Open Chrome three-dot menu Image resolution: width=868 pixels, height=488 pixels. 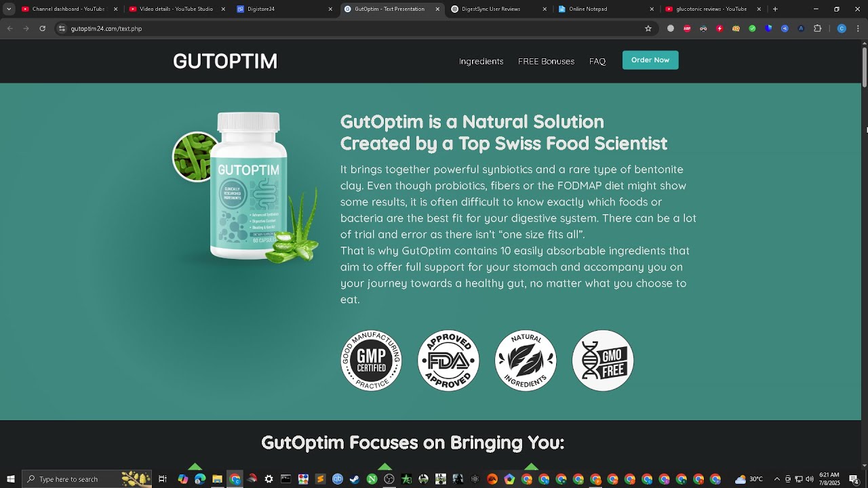point(856,28)
